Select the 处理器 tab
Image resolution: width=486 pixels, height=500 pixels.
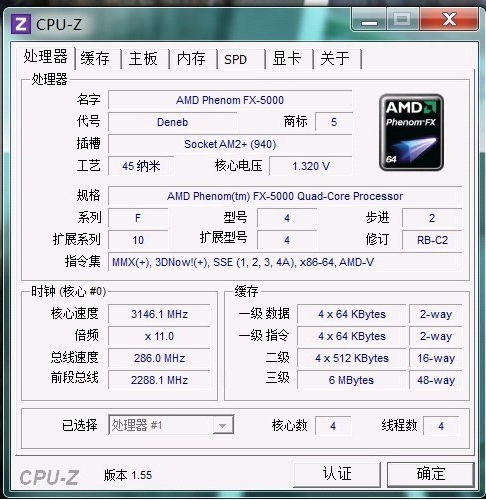click(46, 57)
